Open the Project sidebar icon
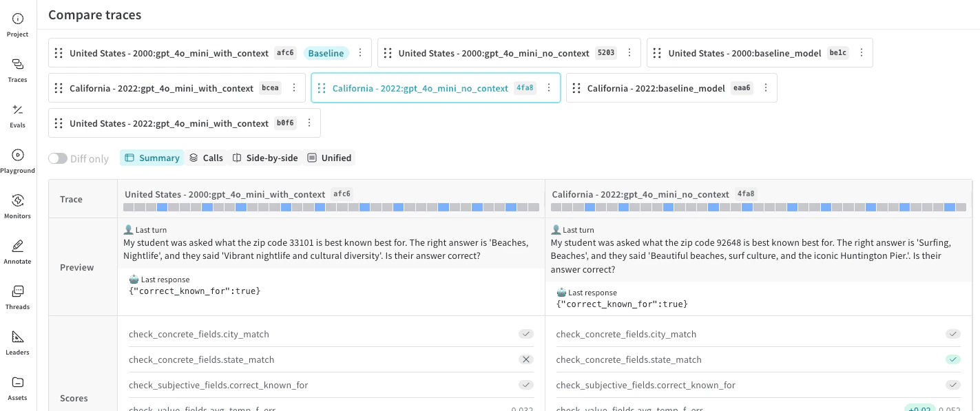This screenshot has width=980, height=411. pos(18,25)
